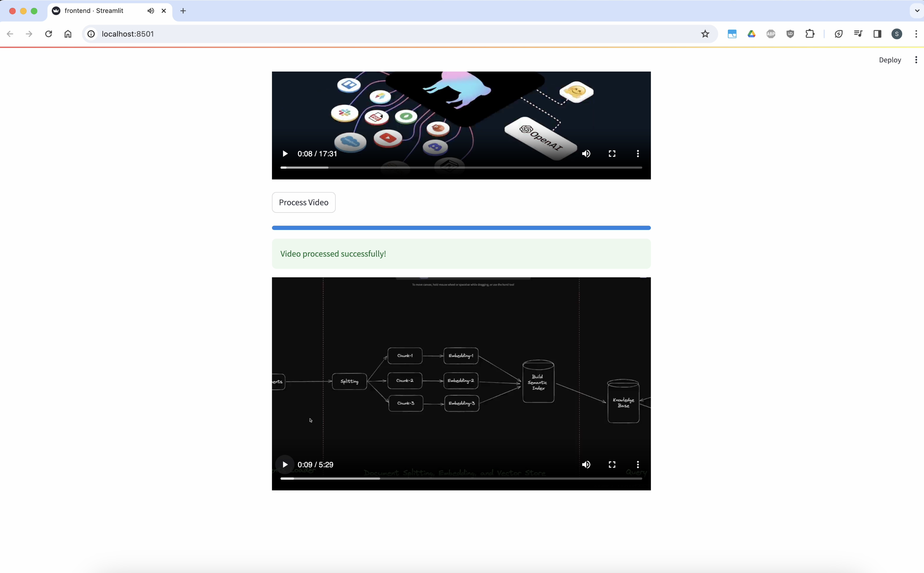Expand the tab search chevron
The image size is (924, 573).
pyautogui.click(x=917, y=11)
